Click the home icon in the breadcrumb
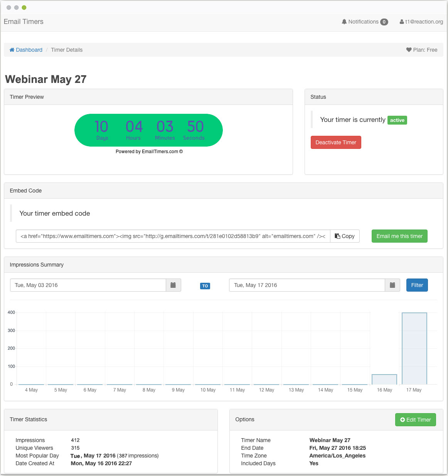The width and height of the screenshot is (448, 476). (x=12, y=50)
